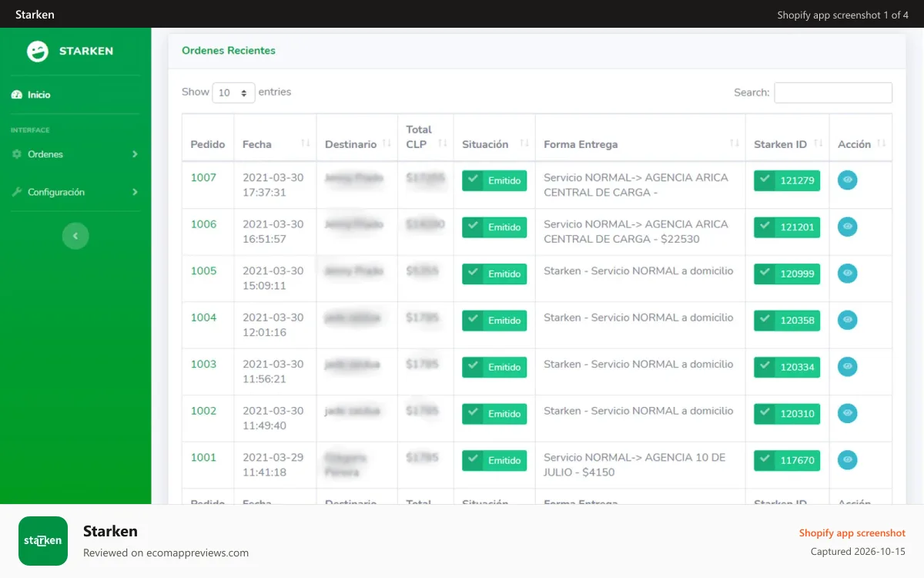The height and width of the screenshot is (578, 924).
Task: Open order 1002 link
Action: (x=203, y=411)
